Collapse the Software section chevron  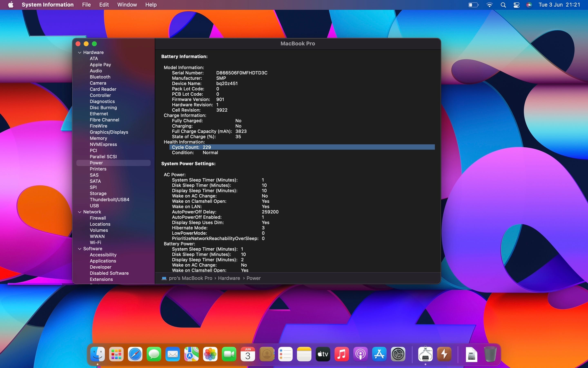point(80,249)
